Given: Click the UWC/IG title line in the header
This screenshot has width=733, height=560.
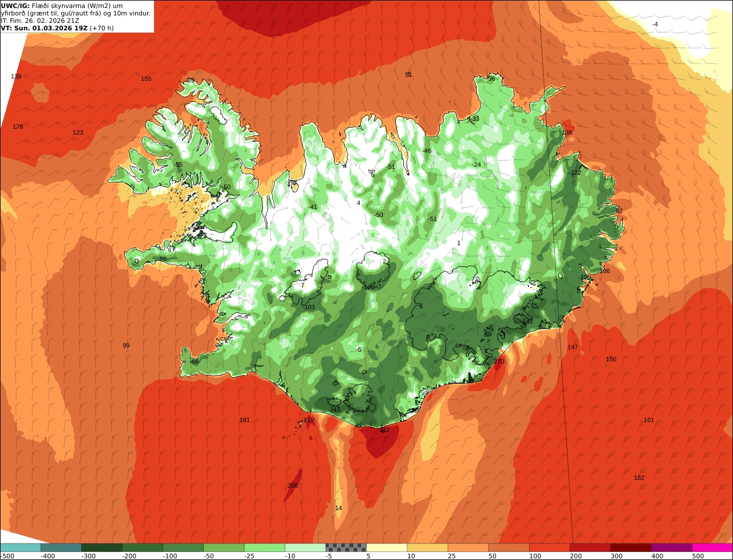Looking at the screenshot, I should click(x=61, y=6).
